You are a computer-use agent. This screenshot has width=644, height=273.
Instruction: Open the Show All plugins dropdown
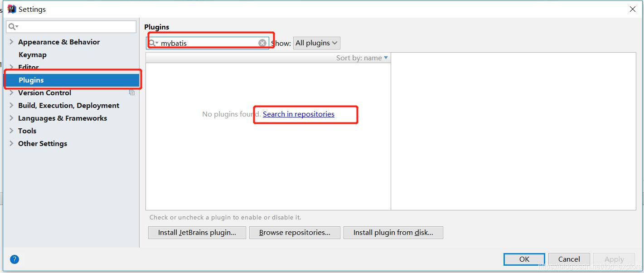[316, 43]
